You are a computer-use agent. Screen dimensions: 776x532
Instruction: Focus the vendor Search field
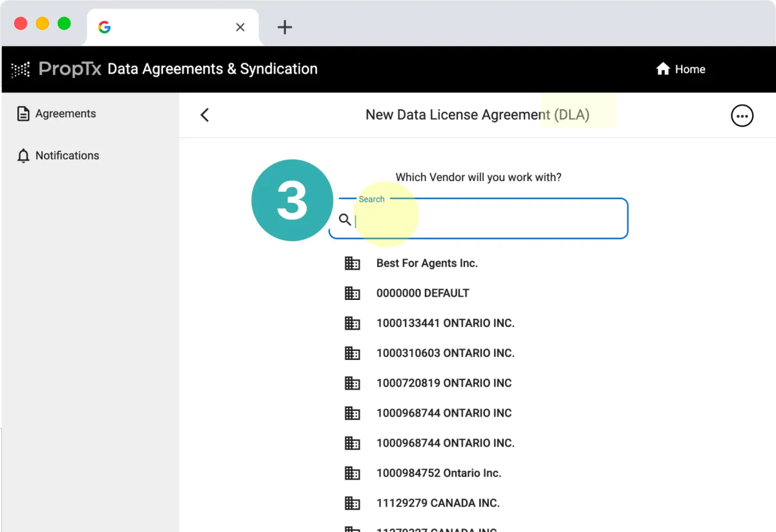pyautogui.click(x=479, y=218)
